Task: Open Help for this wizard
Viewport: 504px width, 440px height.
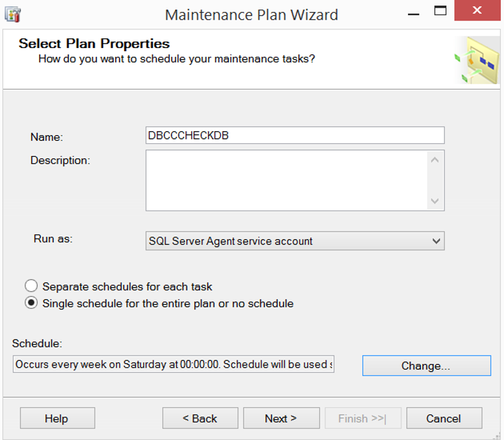Action: (57, 418)
